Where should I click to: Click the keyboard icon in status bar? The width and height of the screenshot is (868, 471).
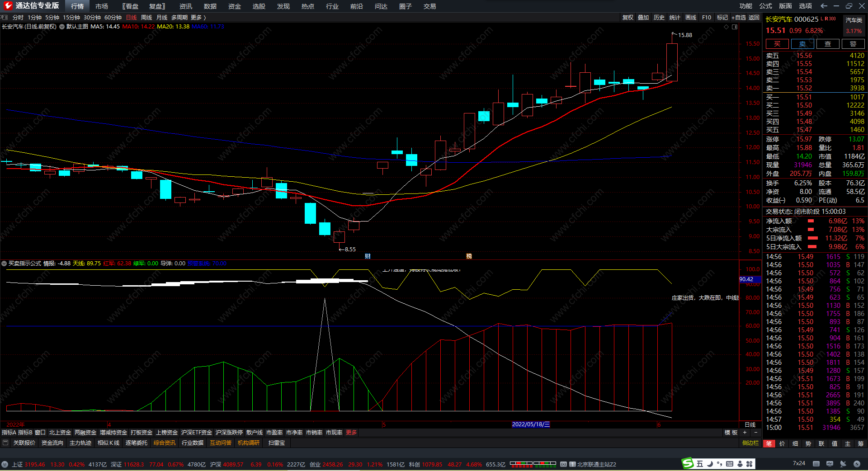pos(816,464)
